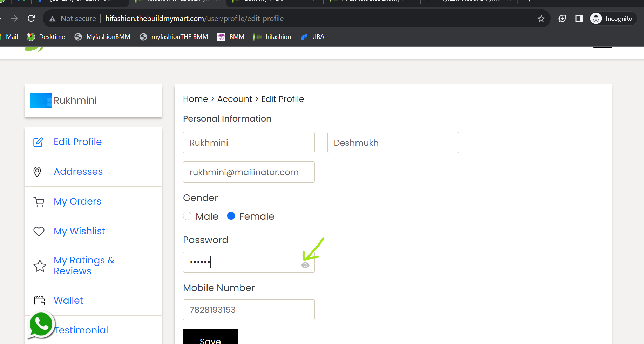Open the myfashionTHE BMM bookmark

pyautogui.click(x=174, y=37)
